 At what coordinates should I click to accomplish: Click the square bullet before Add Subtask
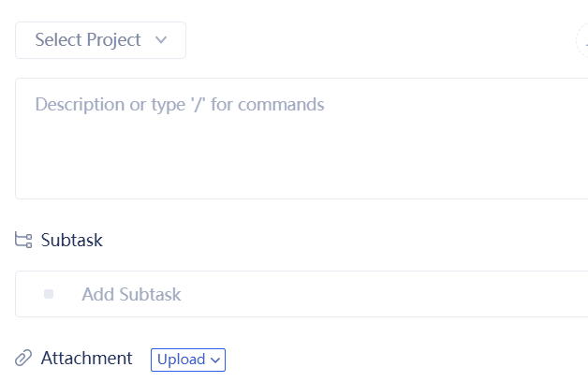tap(49, 294)
